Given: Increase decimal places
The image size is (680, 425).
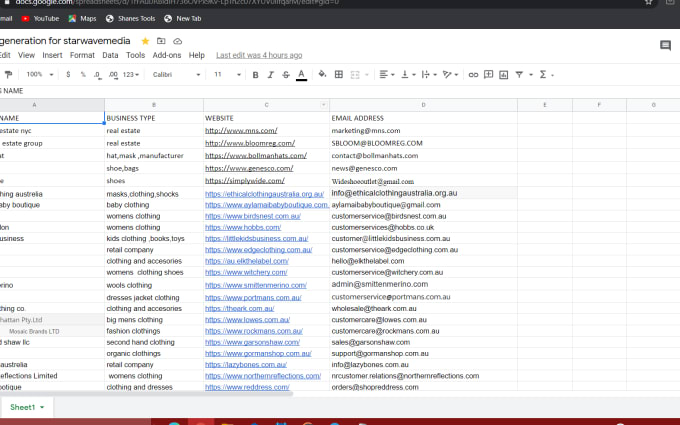Looking at the screenshot, I should click(x=113, y=75).
